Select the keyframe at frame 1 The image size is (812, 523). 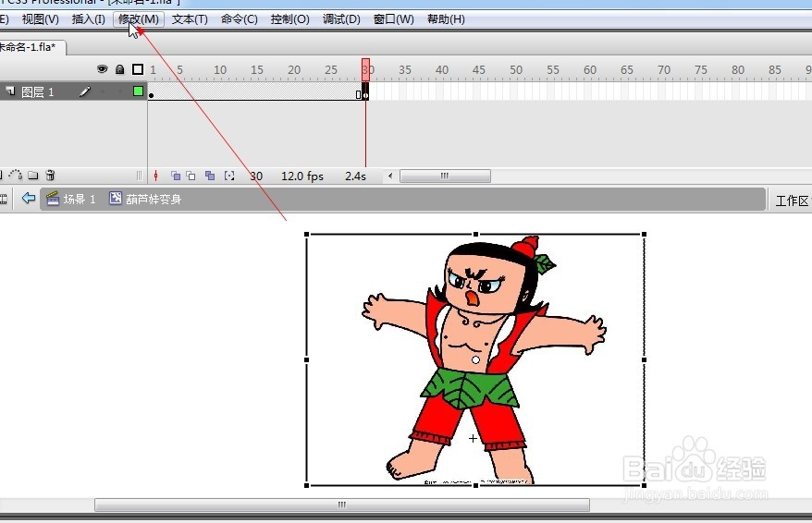[152, 91]
